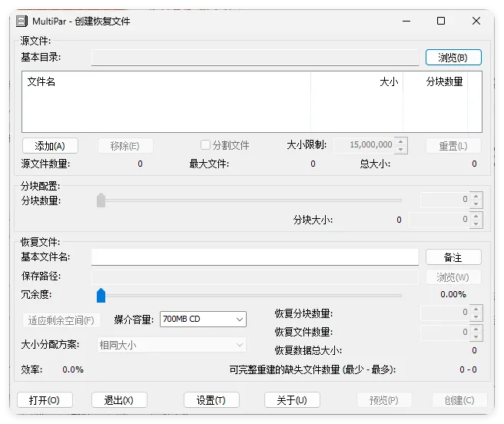The width and height of the screenshot is (504, 424).
Task: Click the Comment (备注) button
Action: pos(453,257)
